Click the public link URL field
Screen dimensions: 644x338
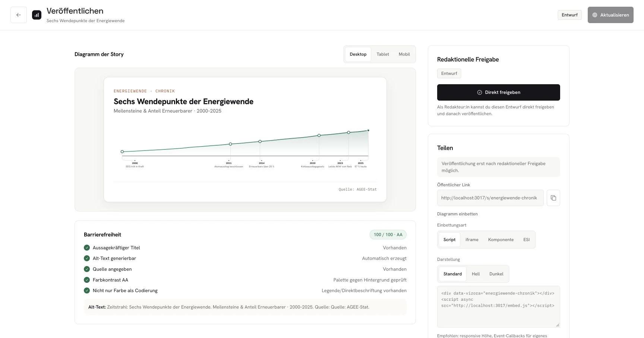coord(490,198)
